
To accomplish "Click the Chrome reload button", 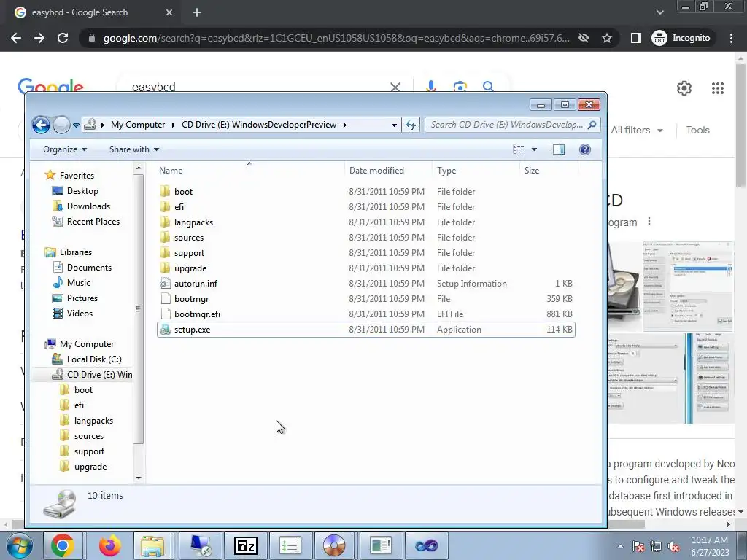I will 63,38.
